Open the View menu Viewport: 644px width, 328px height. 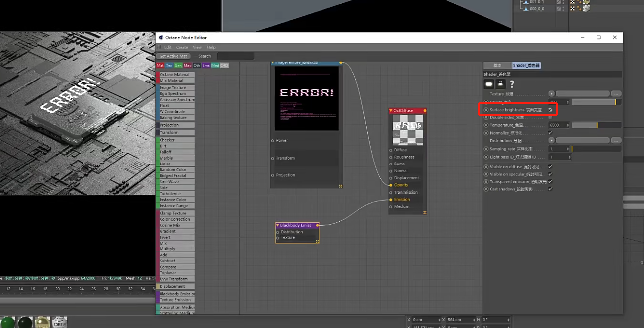tap(197, 47)
